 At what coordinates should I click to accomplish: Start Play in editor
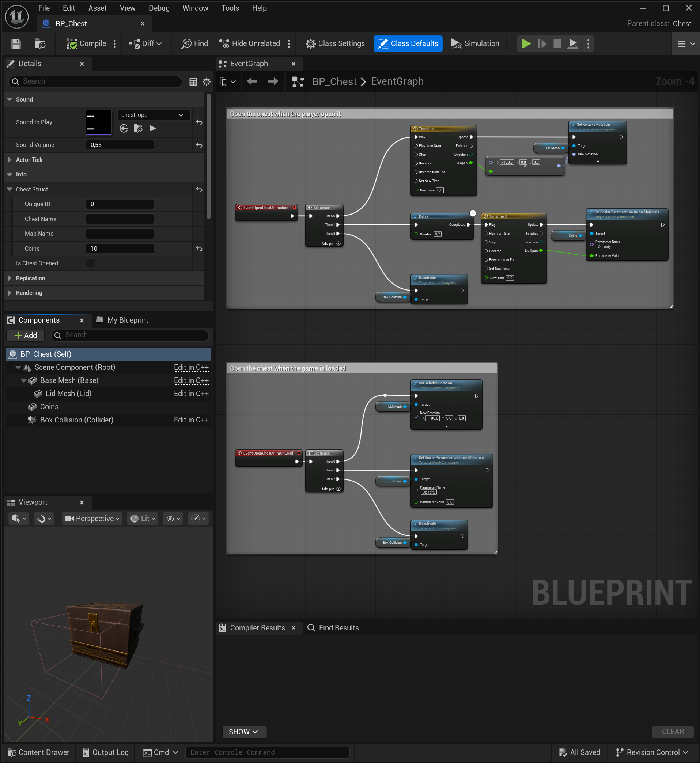(526, 43)
